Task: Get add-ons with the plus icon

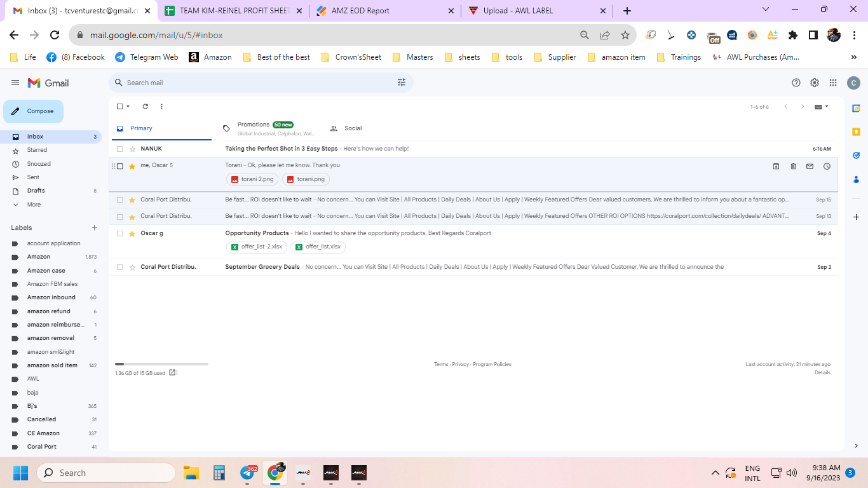Action: click(x=856, y=217)
